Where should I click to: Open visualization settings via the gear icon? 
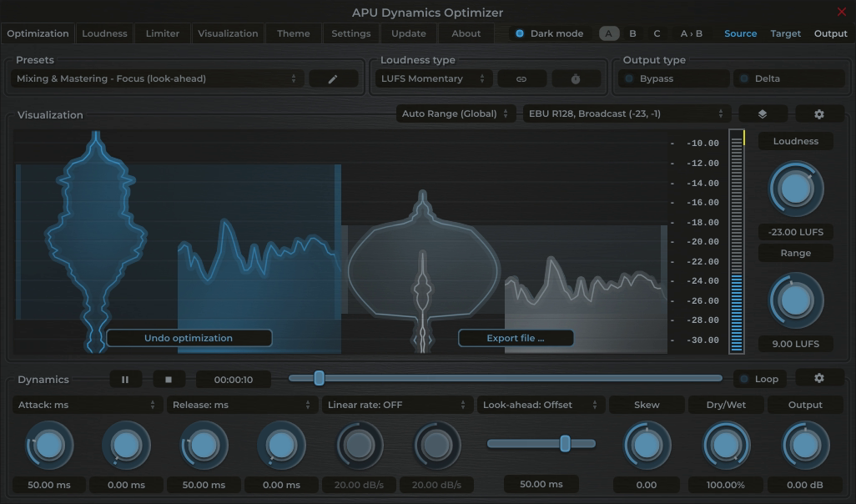pos(819,113)
